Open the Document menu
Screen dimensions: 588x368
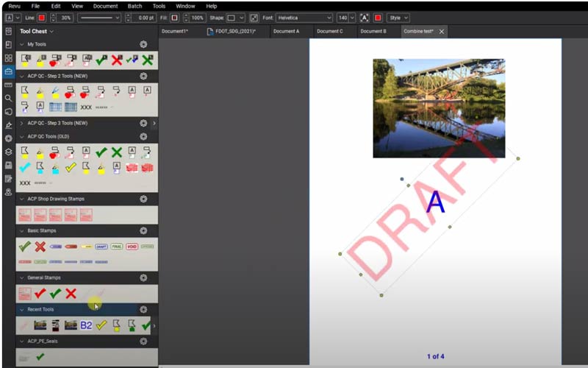pos(105,6)
